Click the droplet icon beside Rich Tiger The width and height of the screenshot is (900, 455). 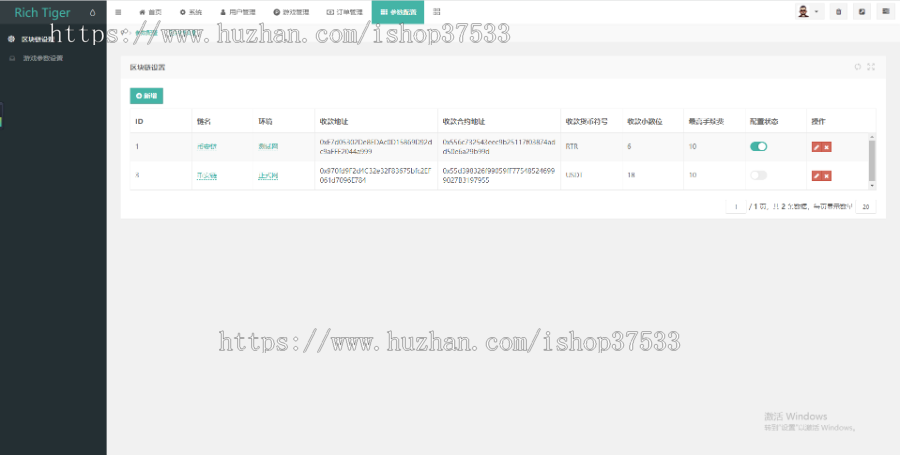[92, 13]
